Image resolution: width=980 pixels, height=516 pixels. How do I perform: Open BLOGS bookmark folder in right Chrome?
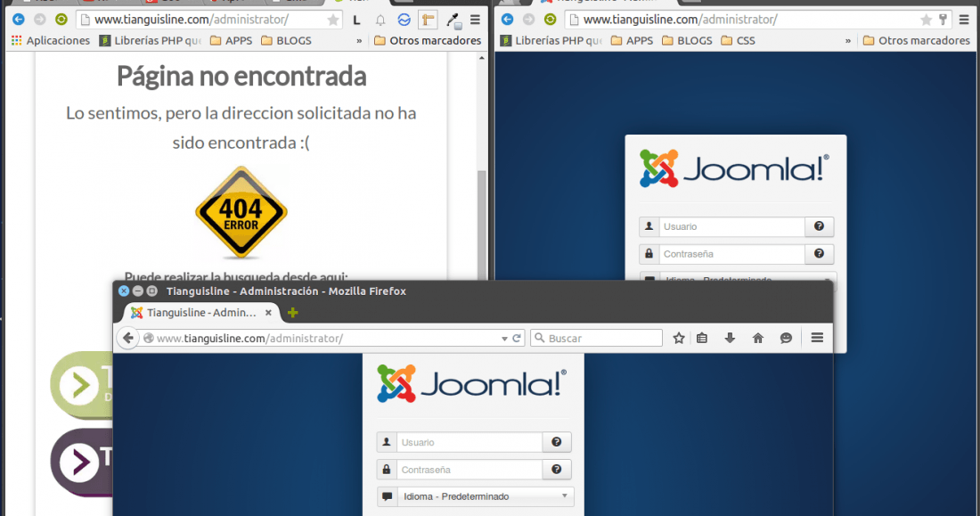tap(687, 41)
